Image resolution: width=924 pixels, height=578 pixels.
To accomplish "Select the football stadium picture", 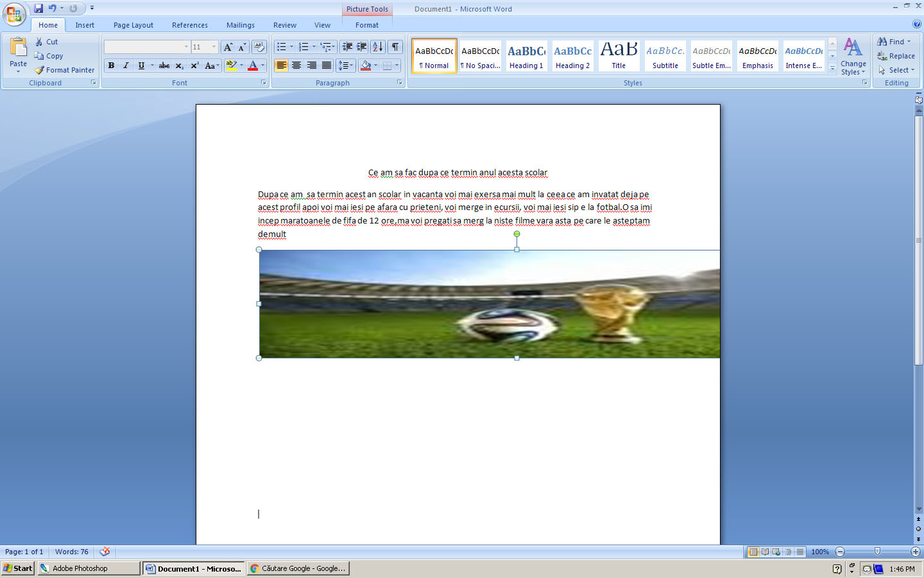I will point(490,304).
